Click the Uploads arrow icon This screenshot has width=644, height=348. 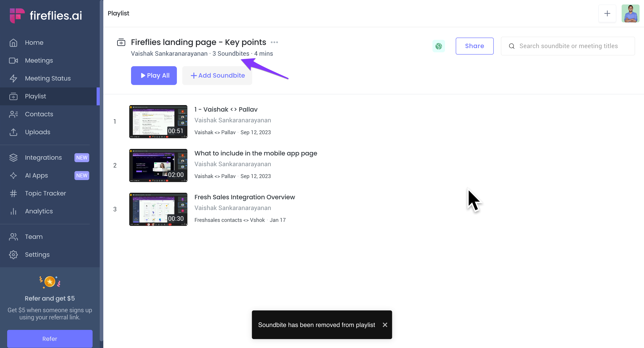coord(13,132)
